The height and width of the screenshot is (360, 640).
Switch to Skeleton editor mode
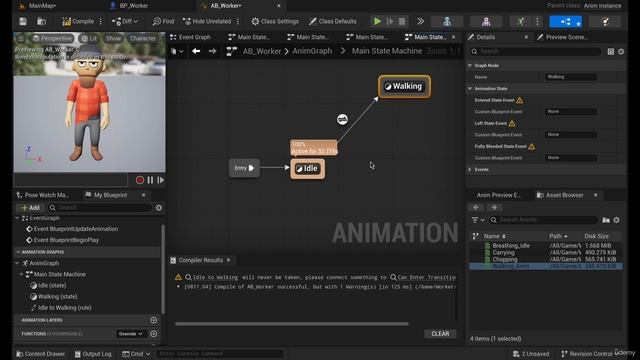point(447,22)
